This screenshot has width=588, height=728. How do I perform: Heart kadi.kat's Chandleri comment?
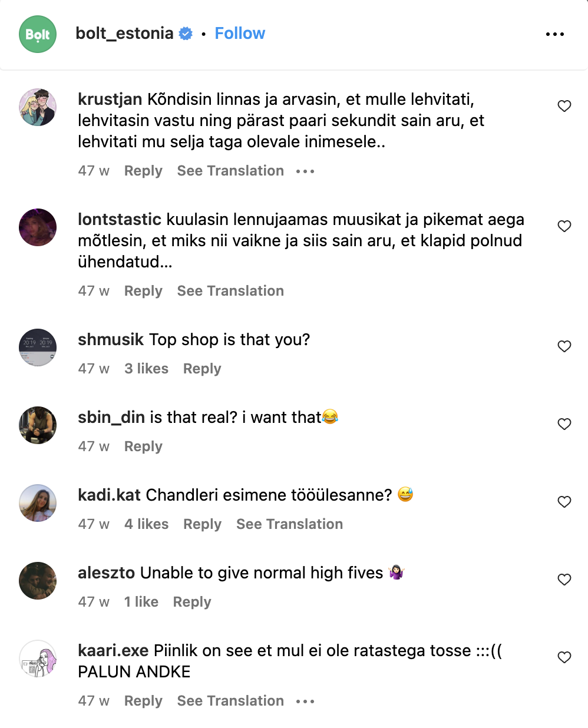pos(564,502)
